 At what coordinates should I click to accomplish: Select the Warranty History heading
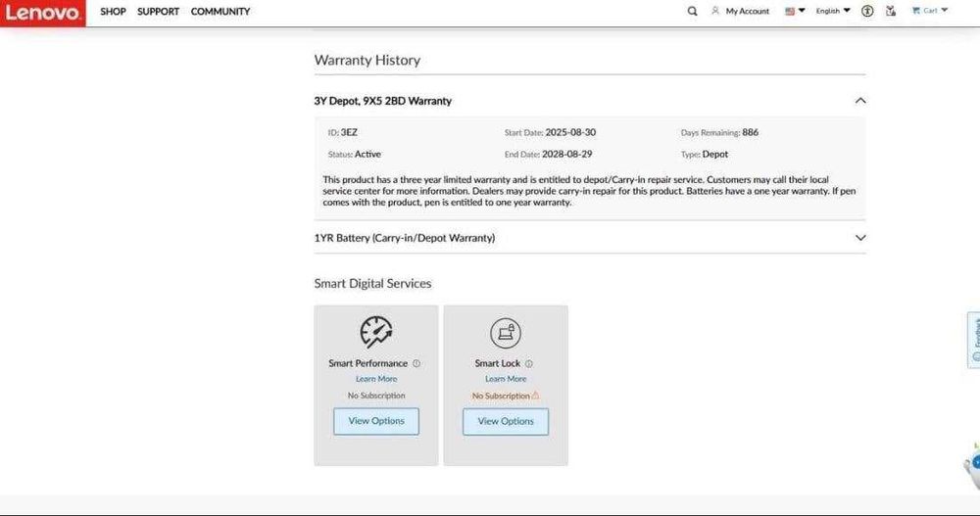[x=367, y=60]
